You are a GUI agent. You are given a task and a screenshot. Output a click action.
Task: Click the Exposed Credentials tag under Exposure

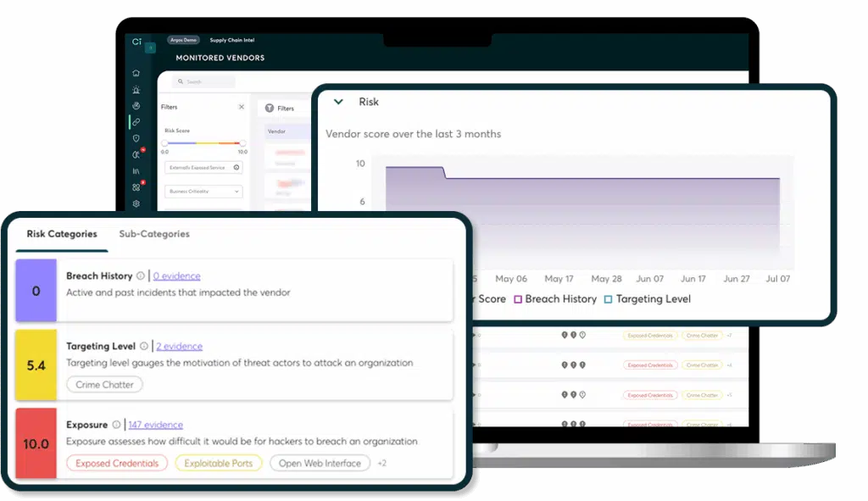(117, 463)
